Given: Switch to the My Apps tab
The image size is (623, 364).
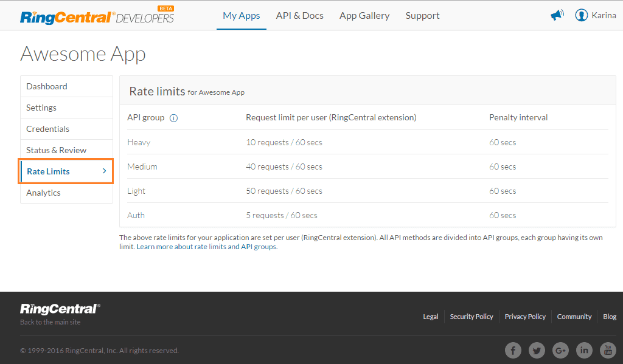Looking at the screenshot, I should coord(241,16).
